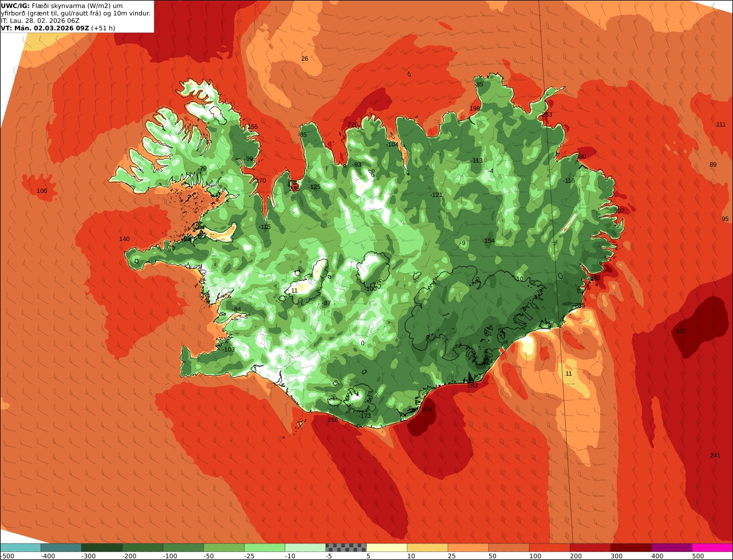Click the map value '170'
This screenshot has width=733, height=560.
click(x=261, y=181)
